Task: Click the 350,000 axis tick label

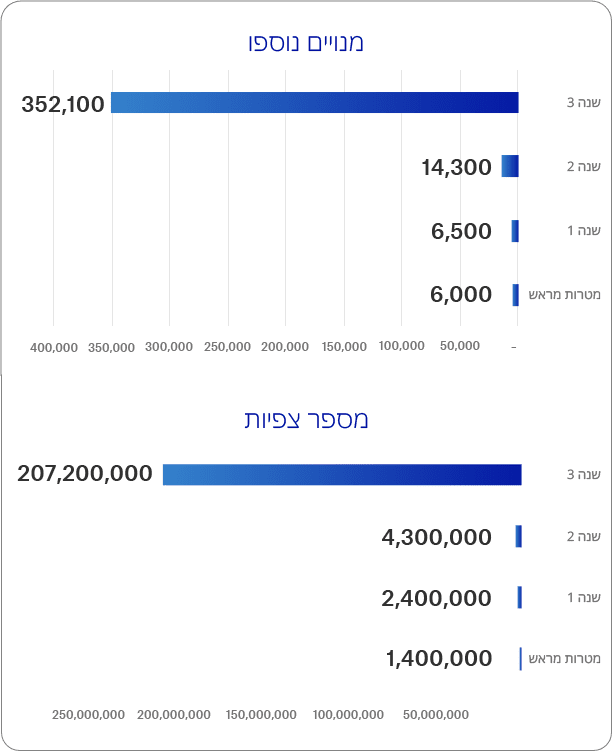Action: click(x=111, y=347)
